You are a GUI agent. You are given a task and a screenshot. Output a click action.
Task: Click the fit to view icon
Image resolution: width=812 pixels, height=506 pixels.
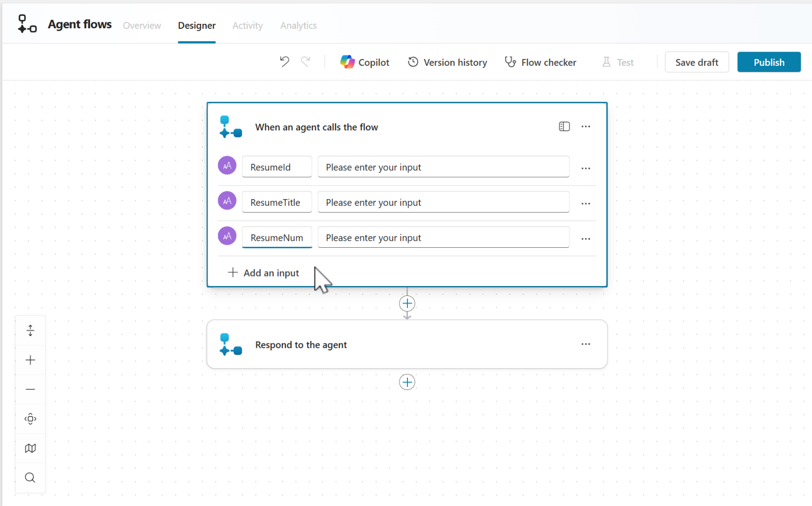[30, 419]
